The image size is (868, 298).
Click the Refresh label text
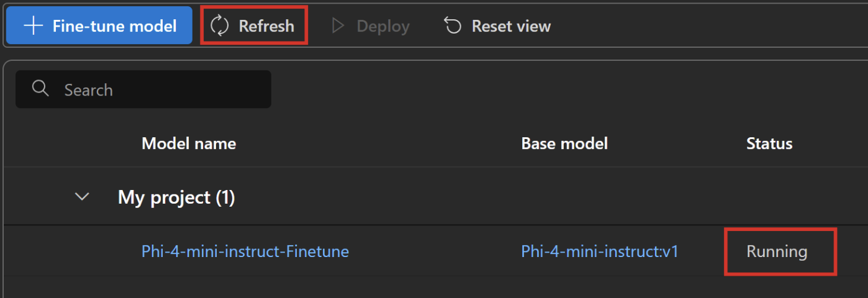pyautogui.click(x=266, y=26)
